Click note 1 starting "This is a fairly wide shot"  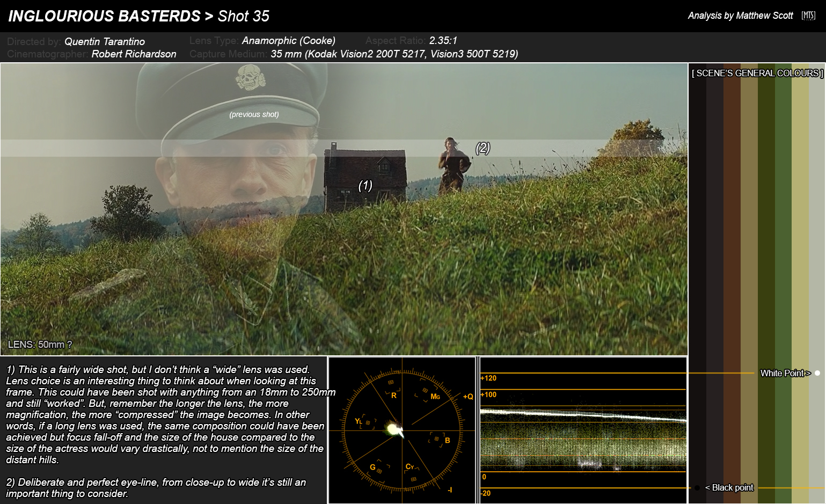pos(170,414)
